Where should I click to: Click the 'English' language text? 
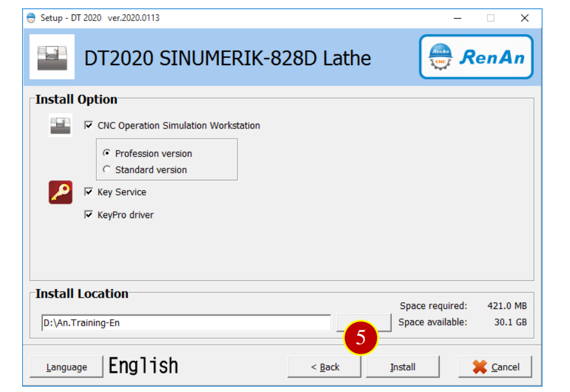pyautogui.click(x=144, y=366)
